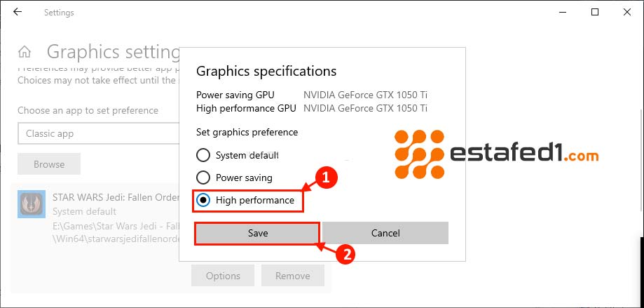Click Browse to pick an app
The image size is (644, 308).
49,164
